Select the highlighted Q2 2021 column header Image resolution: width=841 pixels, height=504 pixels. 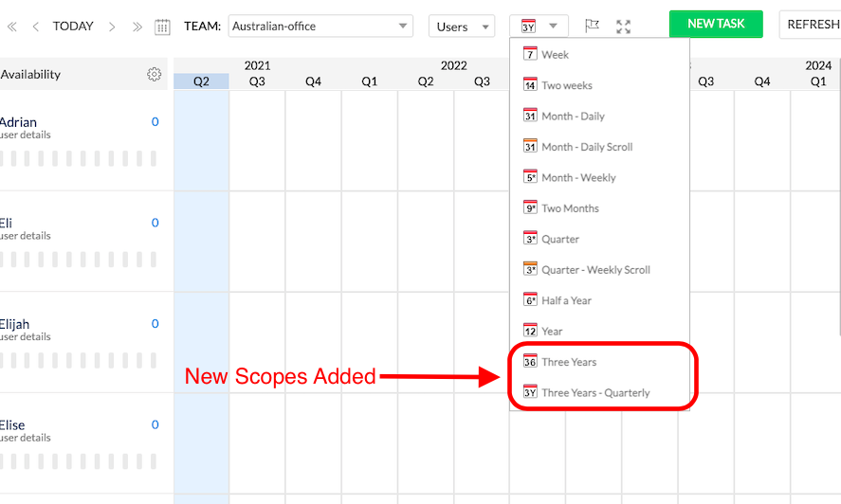(x=201, y=82)
